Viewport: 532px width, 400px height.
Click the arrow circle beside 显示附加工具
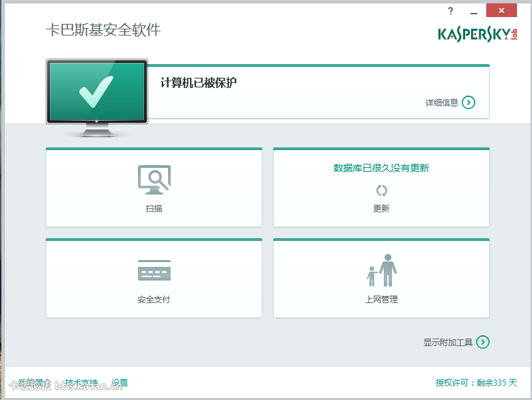[482, 342]
